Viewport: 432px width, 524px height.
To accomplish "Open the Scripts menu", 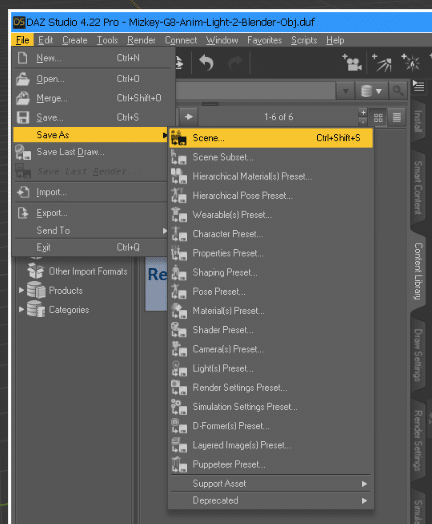I will click(x=304, y=40).
